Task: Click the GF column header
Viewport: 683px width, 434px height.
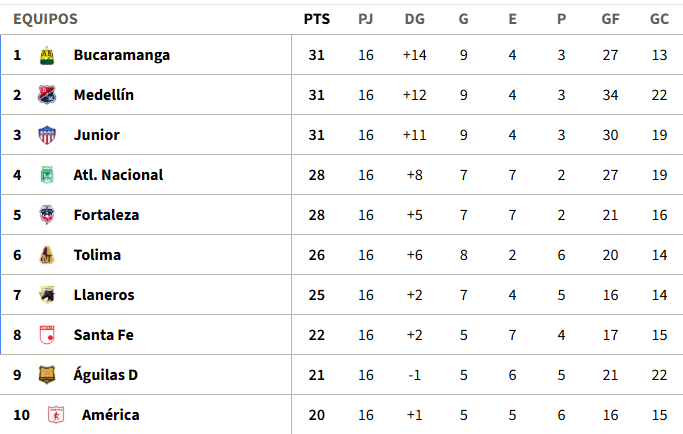Action: point(610,19)
